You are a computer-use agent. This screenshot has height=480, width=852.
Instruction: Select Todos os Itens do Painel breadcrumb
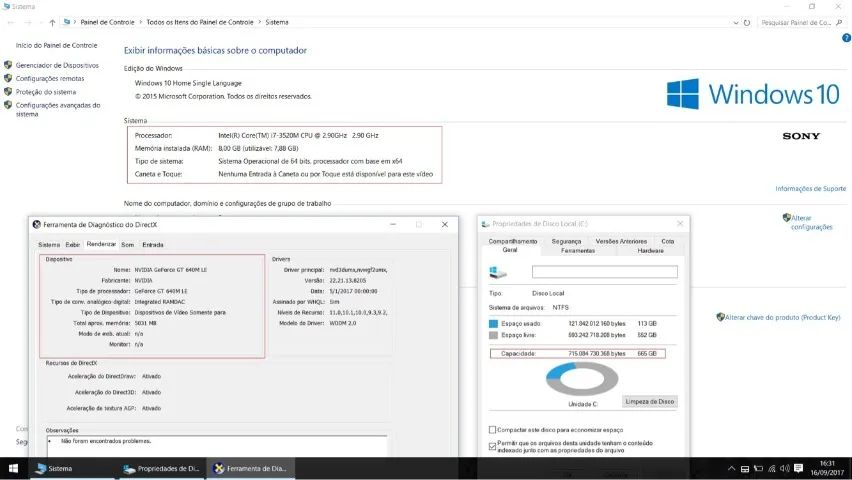[200, 22]
